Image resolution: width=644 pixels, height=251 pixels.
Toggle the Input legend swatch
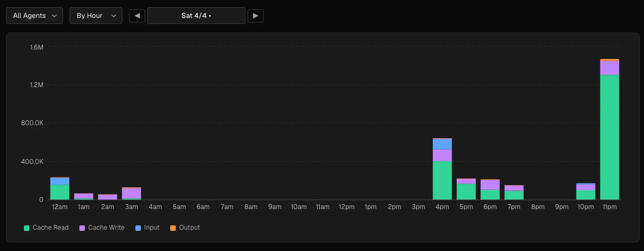(x=138, y=228)
